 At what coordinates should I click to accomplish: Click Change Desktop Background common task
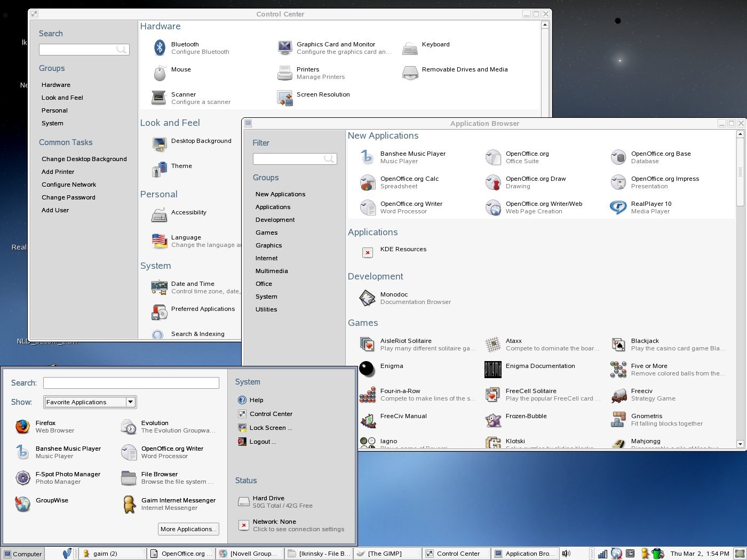[84, 159]
